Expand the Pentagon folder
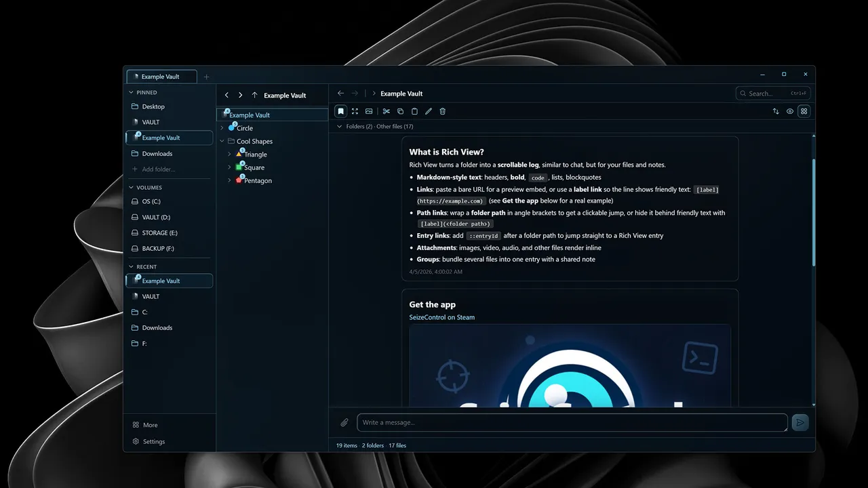 click(229, 180)
